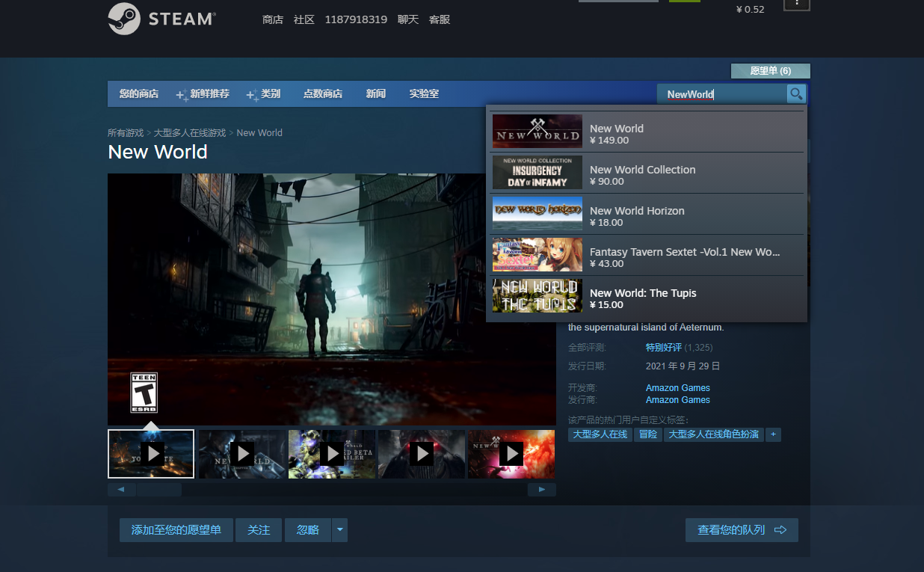This screenshot has width=924, height=572.
Task: Click the 大型多人在线角色扮演 tag
Action: click(x=714, y=434)
